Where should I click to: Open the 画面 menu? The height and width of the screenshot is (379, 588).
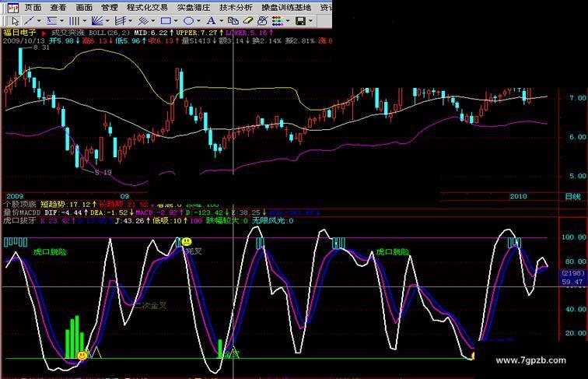(84, 8)
